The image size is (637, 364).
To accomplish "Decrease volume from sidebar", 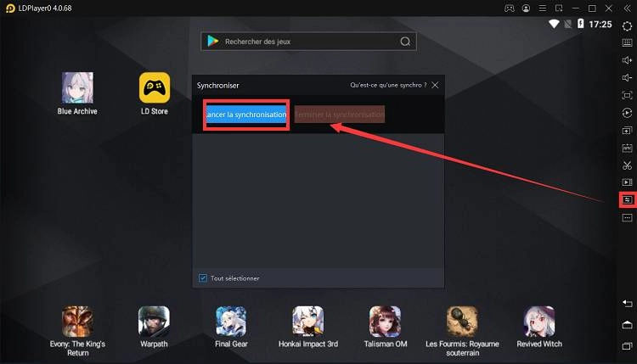I will click(628, 77).
